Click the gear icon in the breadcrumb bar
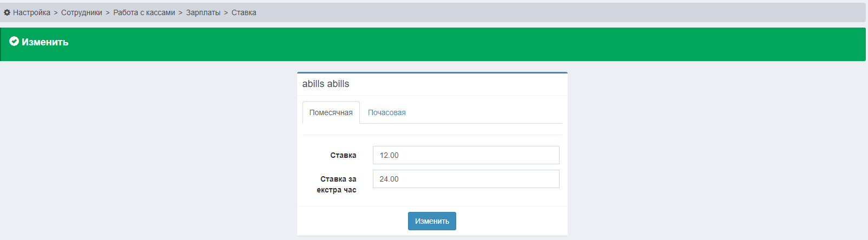Viewport: 868px width, 240px height. tap(7, 12)
